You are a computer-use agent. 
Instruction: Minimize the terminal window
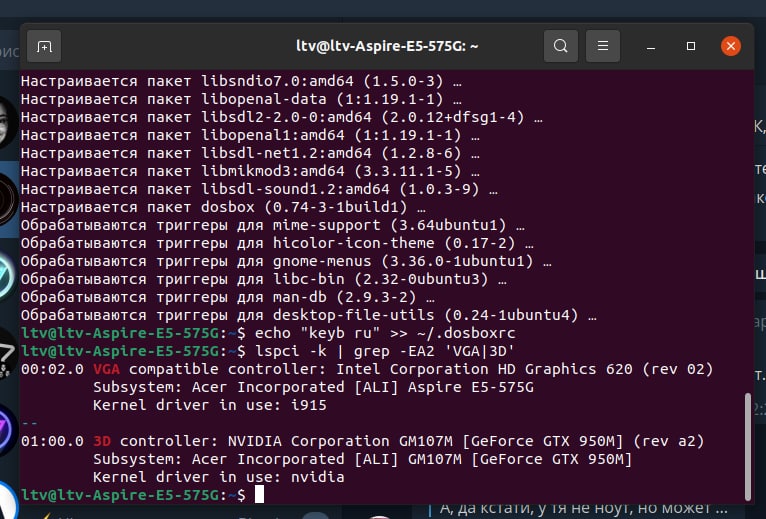651,46
